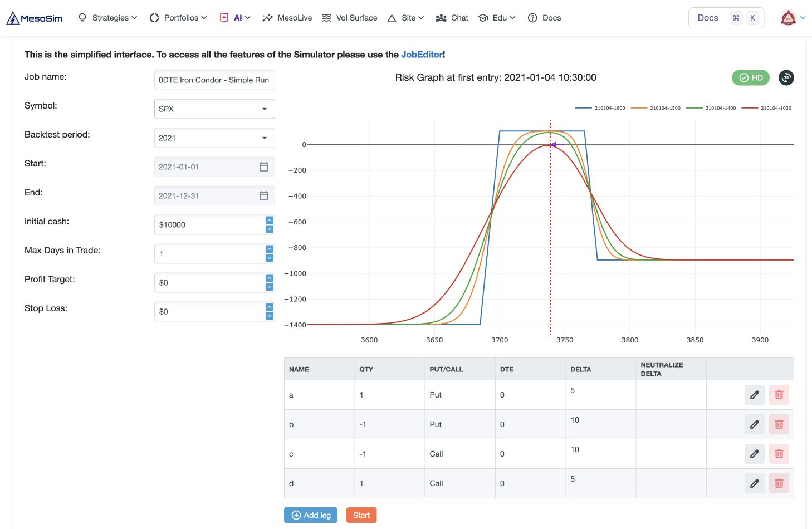This screenshot has height=529, width=812.
Task: Go to MesoLive
Action: (287, 18)
